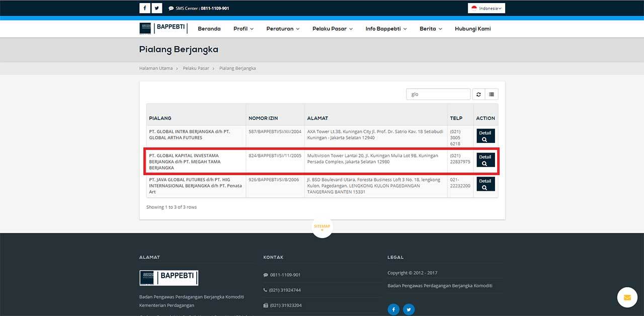Open Detail for PT. Java Global Futures
The width and height of the screenshot is (644, 316).
click(486, 184)
